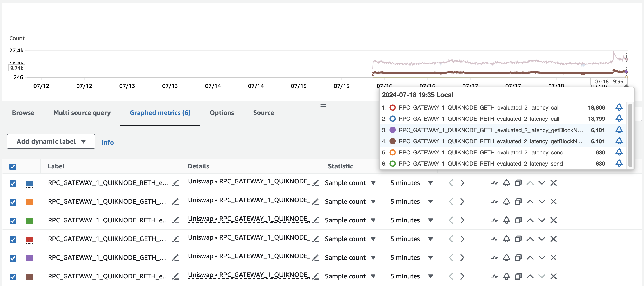
Task: Create alarm bell for RETH latency_call legend entry
Action: click(619, 118)
